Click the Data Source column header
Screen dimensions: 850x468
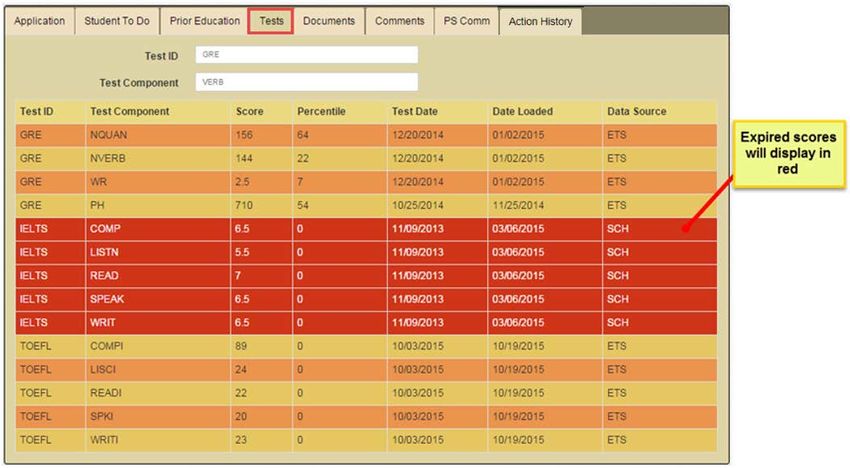point(659,111)
